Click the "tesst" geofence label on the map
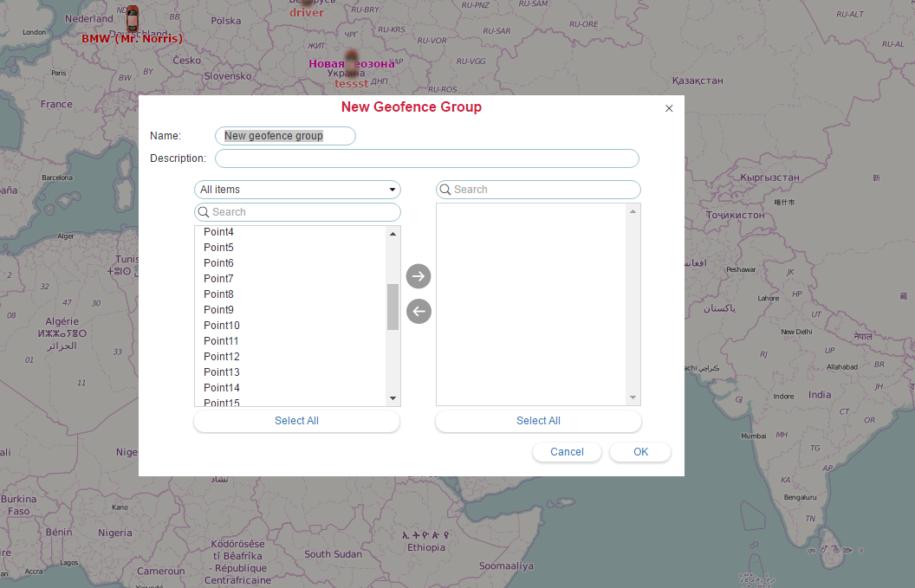Image resolution: width=915 pixels, height=588 pixels. 351,83
